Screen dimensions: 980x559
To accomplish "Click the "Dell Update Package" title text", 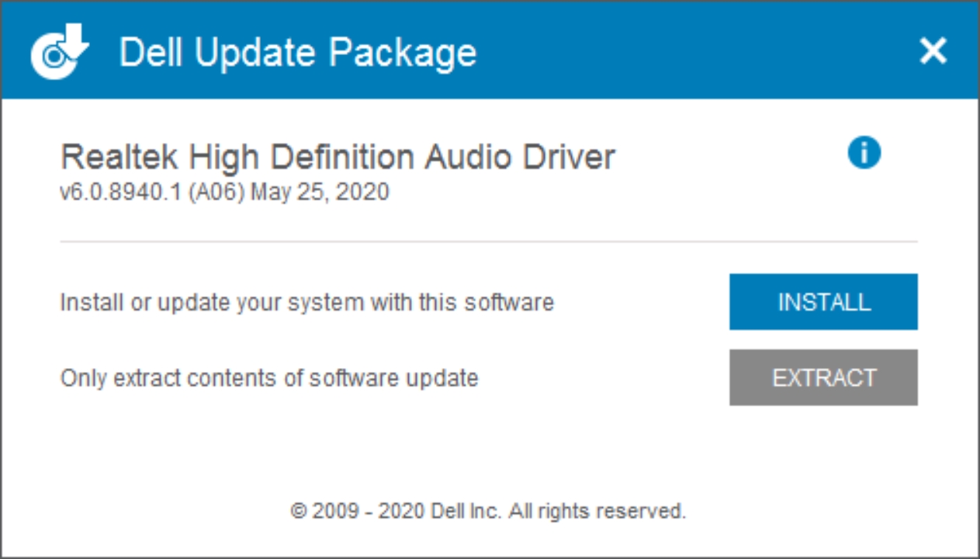I will click(x=298, y=53).
